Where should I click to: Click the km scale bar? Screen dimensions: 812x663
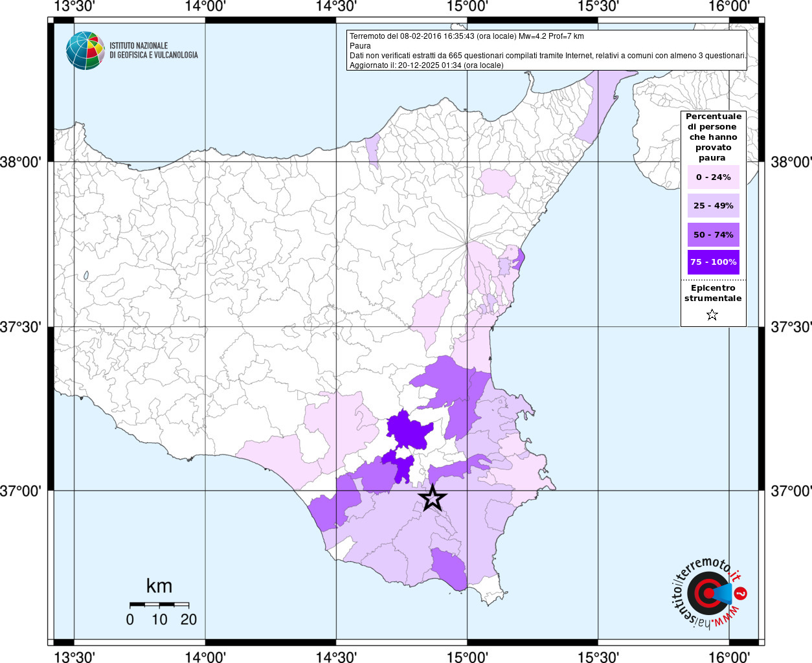pyautogui.click(x=159, y=605)
